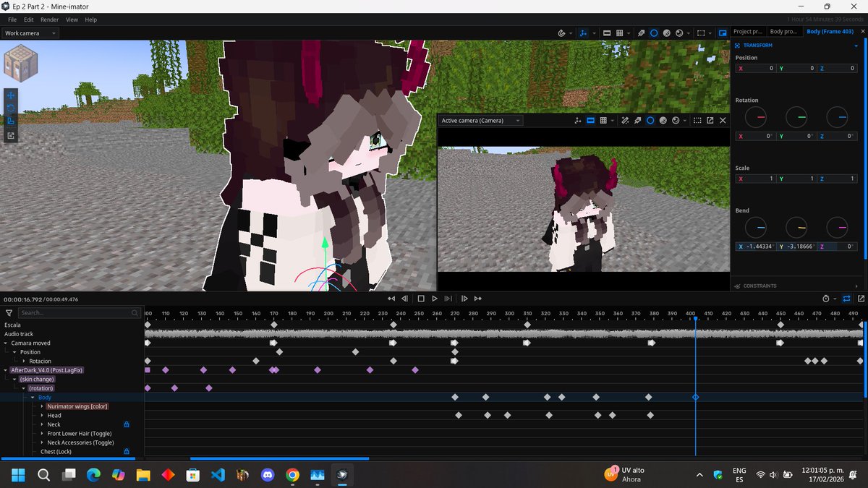Close the Active camera view panel
Viewport: 868px width, 488px height.
tap(723, 121)
